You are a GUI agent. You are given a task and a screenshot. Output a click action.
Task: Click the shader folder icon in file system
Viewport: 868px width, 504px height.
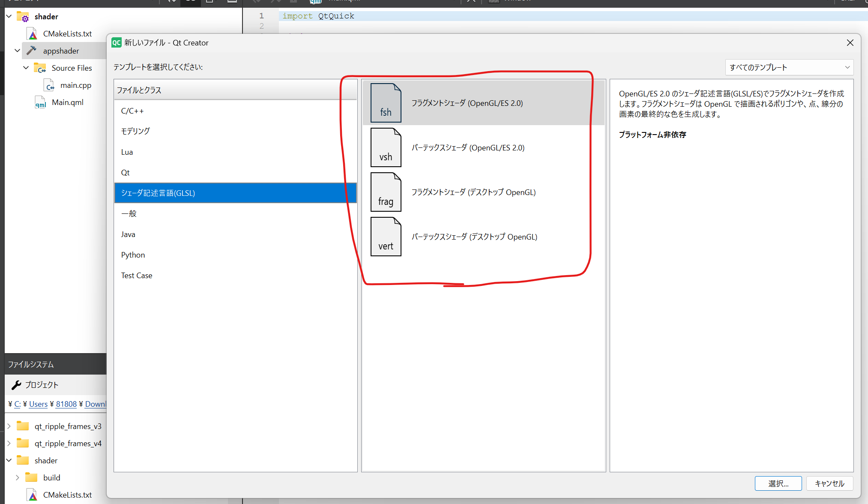click(23, 460)
